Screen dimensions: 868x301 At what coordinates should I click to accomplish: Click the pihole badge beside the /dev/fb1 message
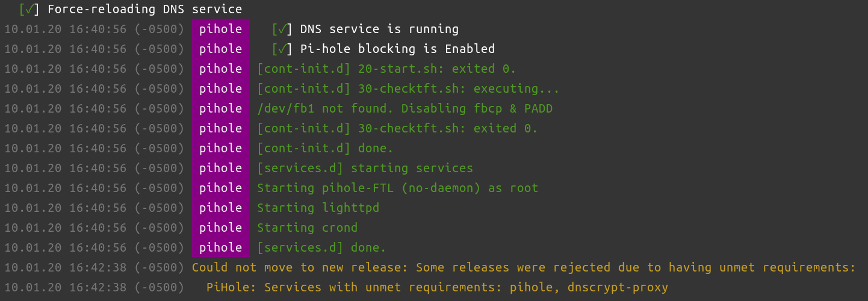pos(221,108)
